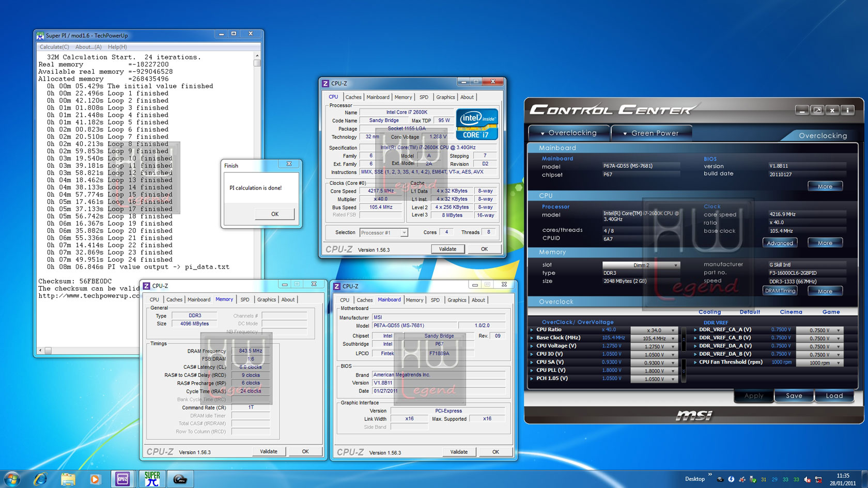Screen dimensions: 868x488
Task: Select the Cooling profile mode
Action: pos(709,312)
